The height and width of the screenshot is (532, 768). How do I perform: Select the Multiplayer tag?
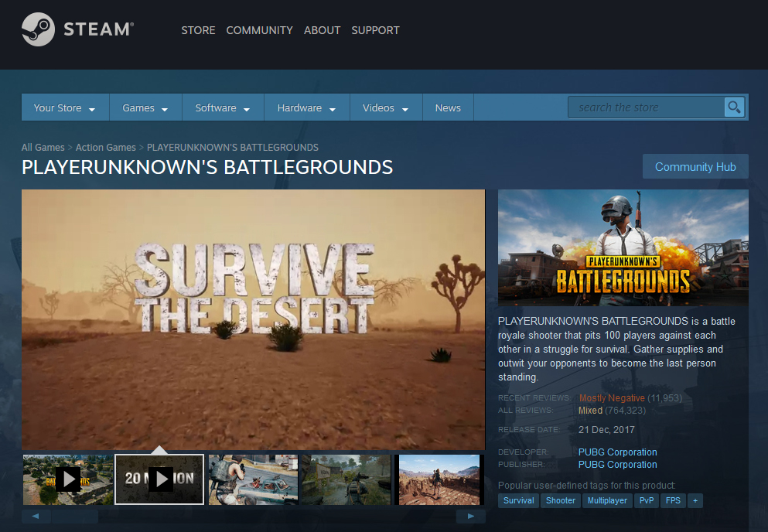[x=607, y=500]
